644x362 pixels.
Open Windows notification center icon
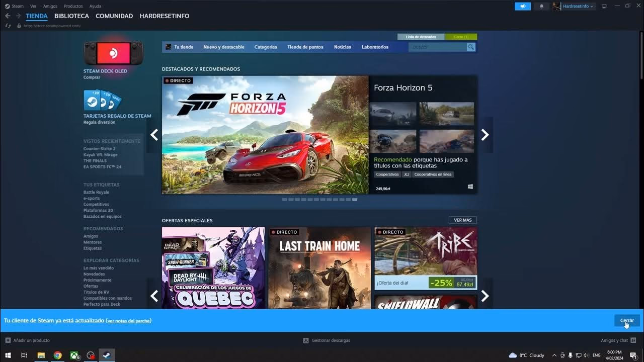tap(633, 355)
